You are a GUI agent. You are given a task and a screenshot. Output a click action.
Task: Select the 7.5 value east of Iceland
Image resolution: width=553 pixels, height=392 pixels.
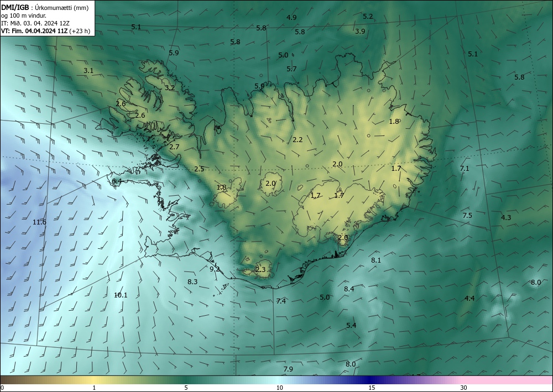(x=467, y=216)
